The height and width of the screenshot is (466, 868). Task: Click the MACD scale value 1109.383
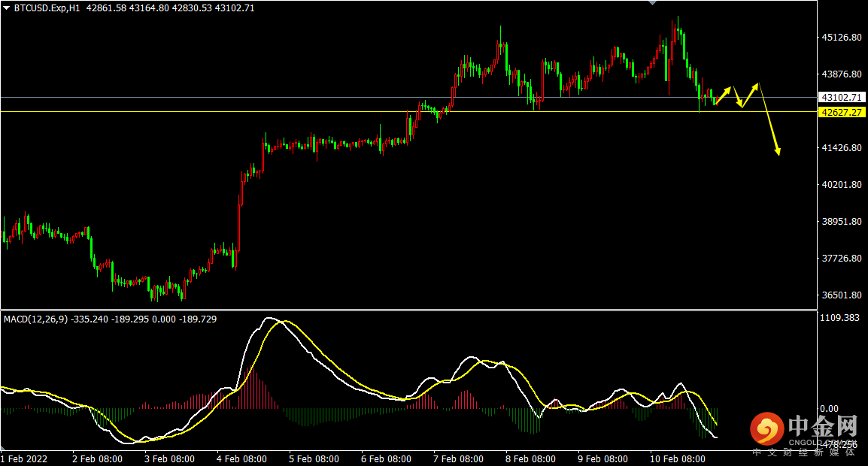[x=839, y=318]
